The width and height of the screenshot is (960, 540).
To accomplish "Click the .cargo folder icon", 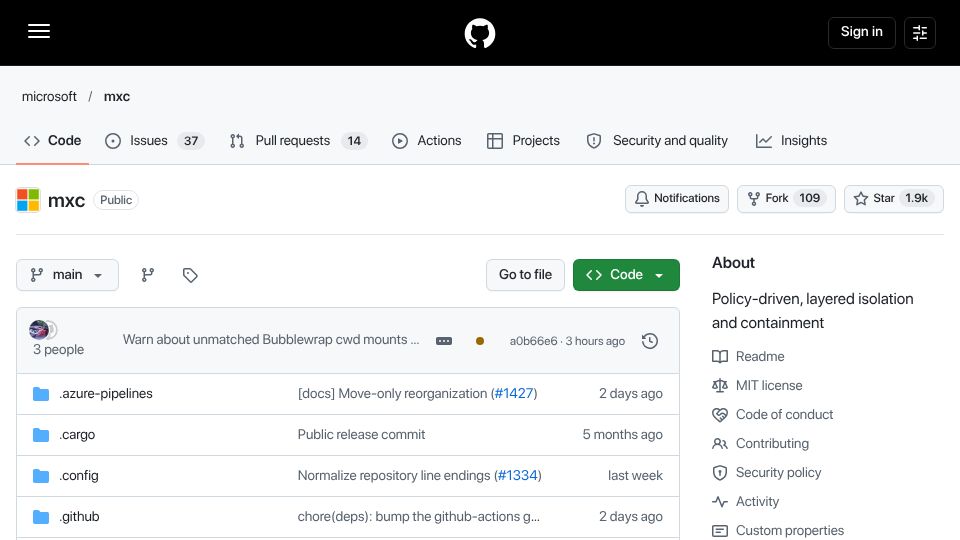I will click(x=41, y=435).
